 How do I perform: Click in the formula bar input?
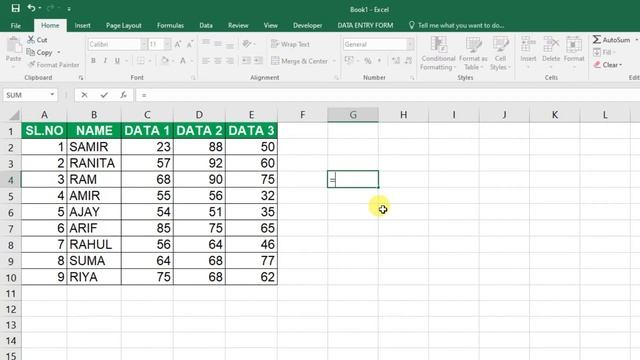(x=388, y=95)
